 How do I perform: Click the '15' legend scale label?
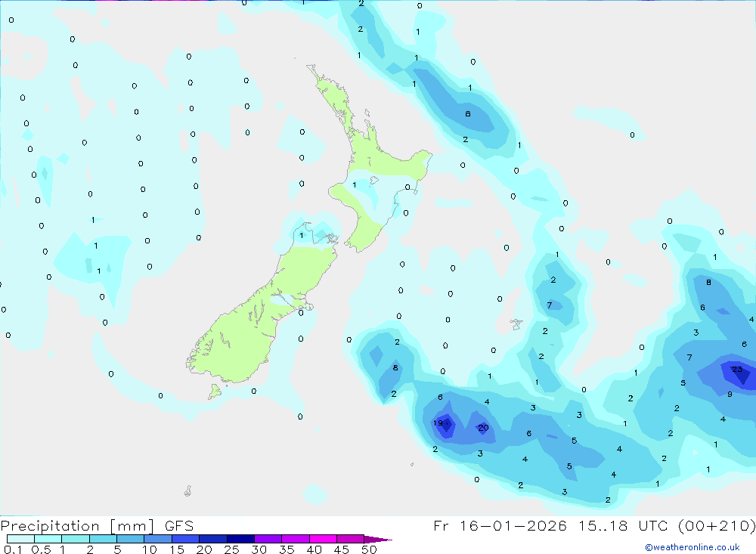[x=177, y=549]
